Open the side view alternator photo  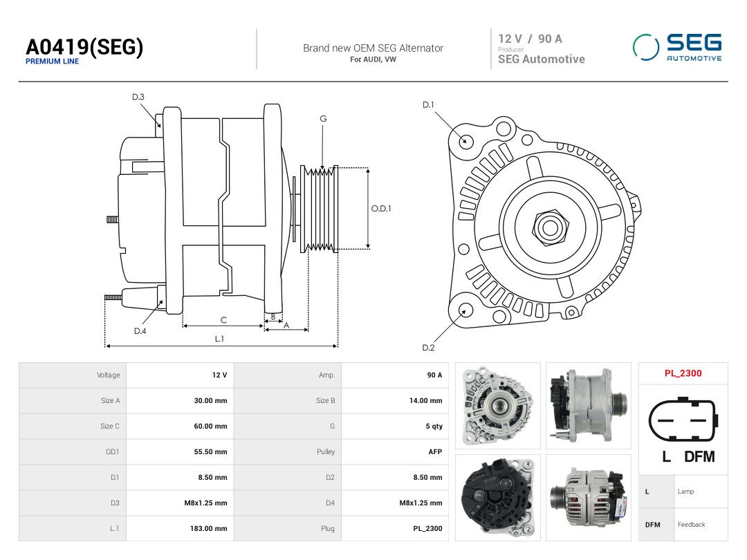589,406
